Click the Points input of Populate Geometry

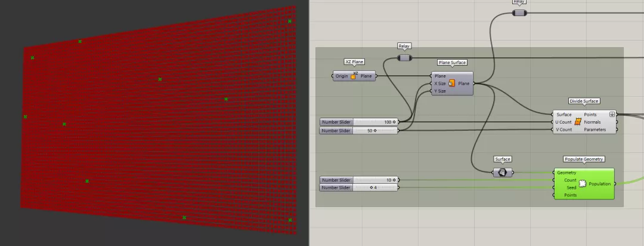(x=570, y=195)
